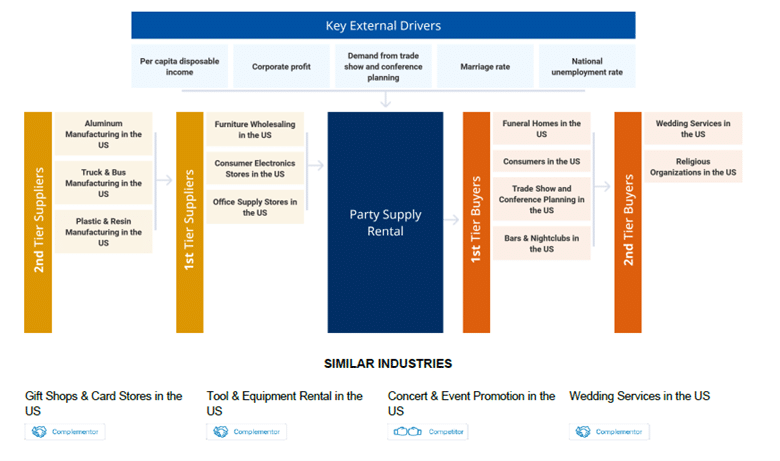Open Concert & Event Promotion in the US link
This screenshot has height=461, width=780.
471,403
